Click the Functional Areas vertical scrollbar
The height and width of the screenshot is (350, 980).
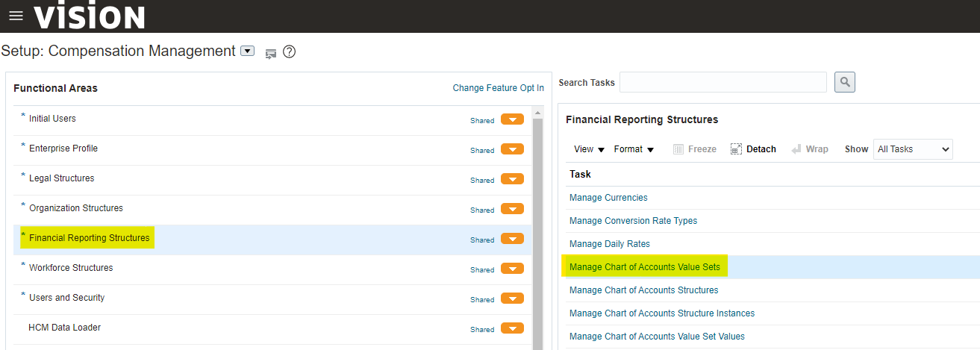[x=537, y=224]
